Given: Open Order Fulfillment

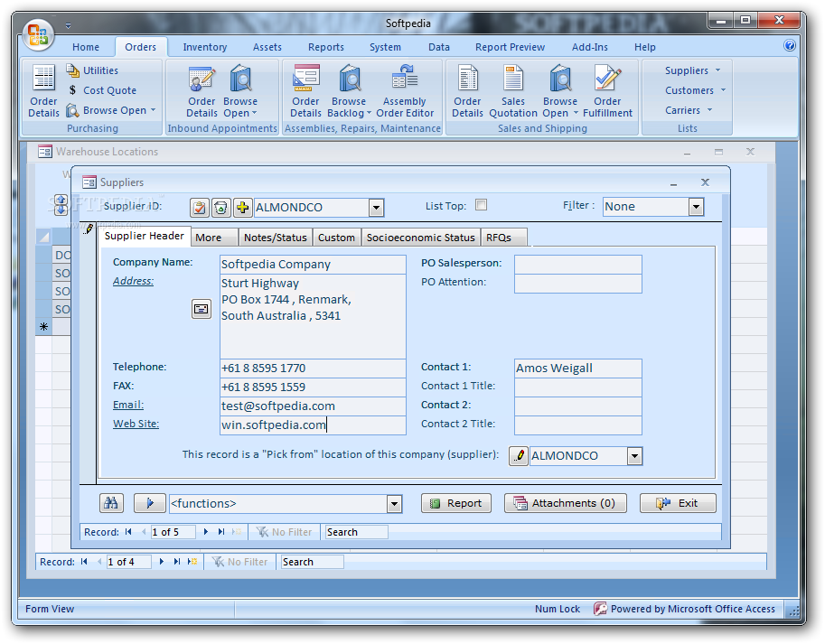Looking at the screenshot, I should (x=607, y=91).
